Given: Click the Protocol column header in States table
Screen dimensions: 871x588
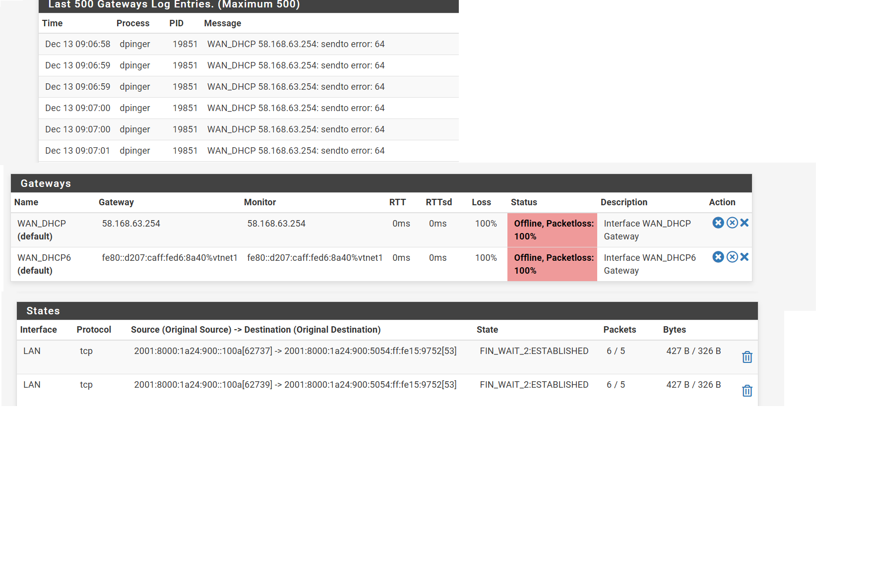Looking at the screenshot, I should 94,330.
